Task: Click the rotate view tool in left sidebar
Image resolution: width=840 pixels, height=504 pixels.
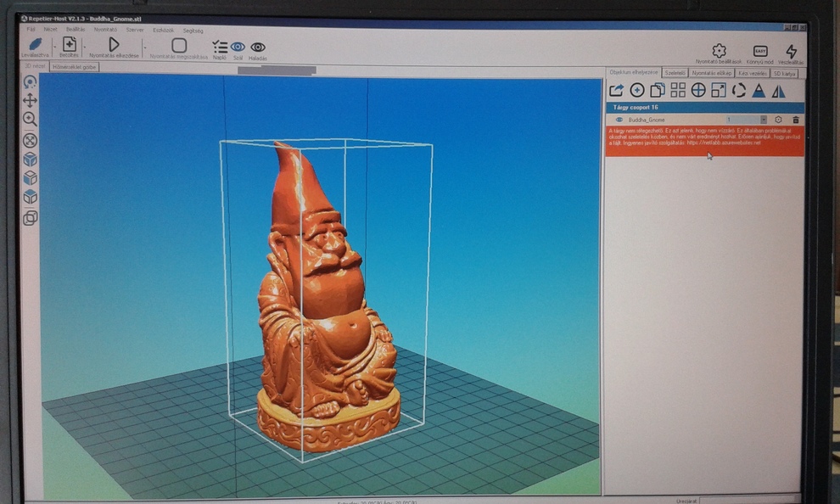Action: pos(30,82)
